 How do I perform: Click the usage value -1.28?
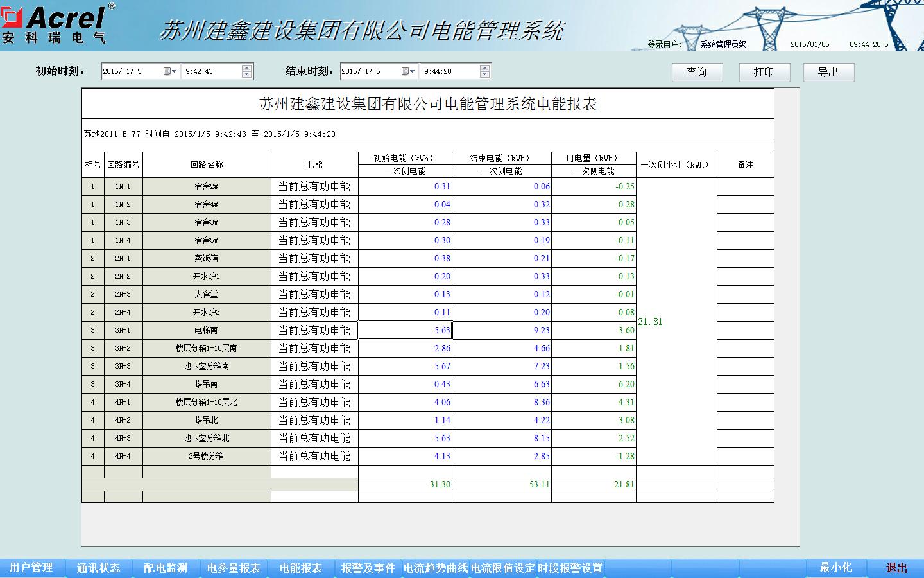(x=594, y=456)
